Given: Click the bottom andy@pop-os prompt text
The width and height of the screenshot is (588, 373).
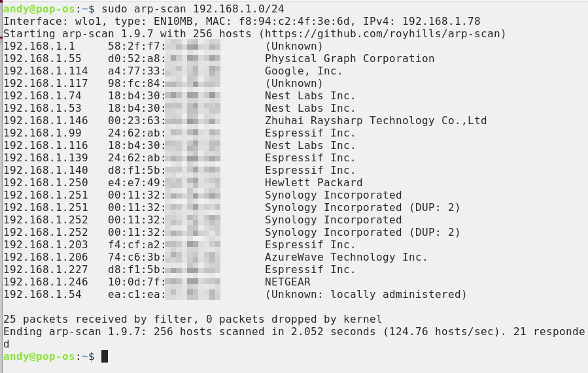Looking at the screenshot, I should [39, 356].
